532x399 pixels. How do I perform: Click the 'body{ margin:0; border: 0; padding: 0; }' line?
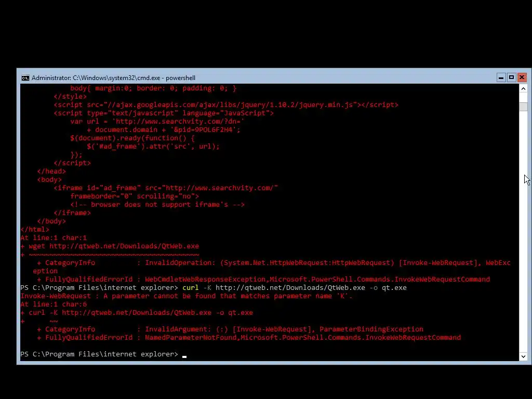coord(153,88)
